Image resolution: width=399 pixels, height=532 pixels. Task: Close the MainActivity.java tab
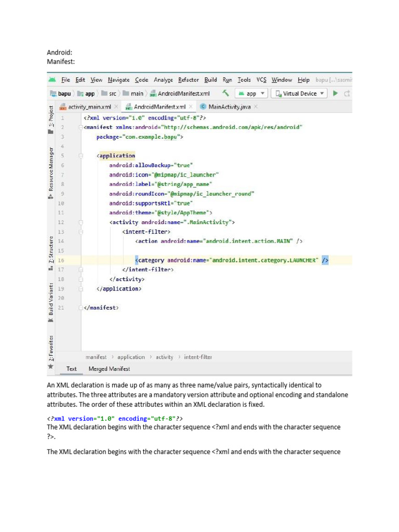tap(256, 107)
